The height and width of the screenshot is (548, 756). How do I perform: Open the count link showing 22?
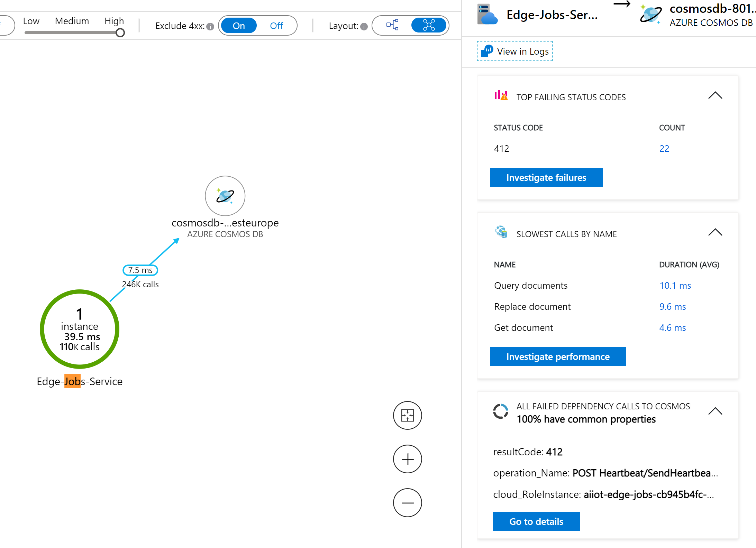[x=664, y=148]
